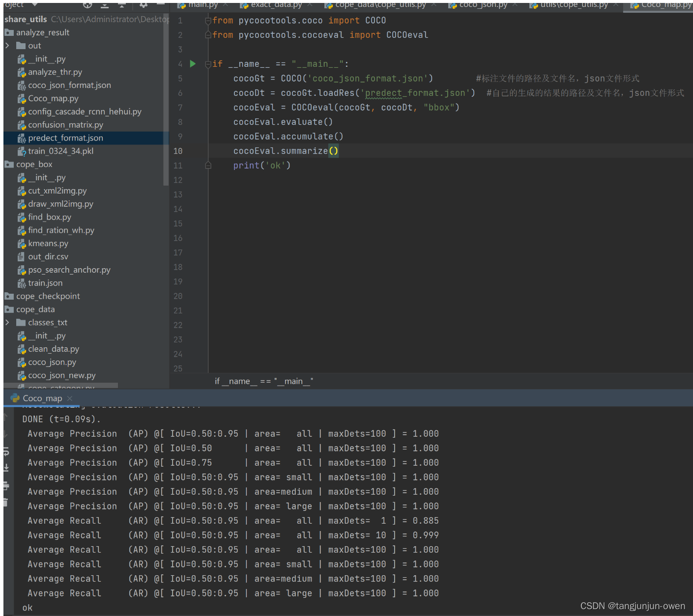The height and width of the screenshot is (616, 693).
Task: Select confusion_matrix.py in the project tree
Action: (65, 125)
